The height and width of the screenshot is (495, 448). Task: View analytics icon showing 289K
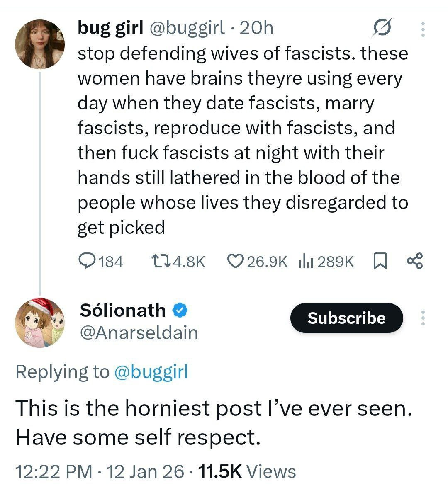(x=306, y=261)
